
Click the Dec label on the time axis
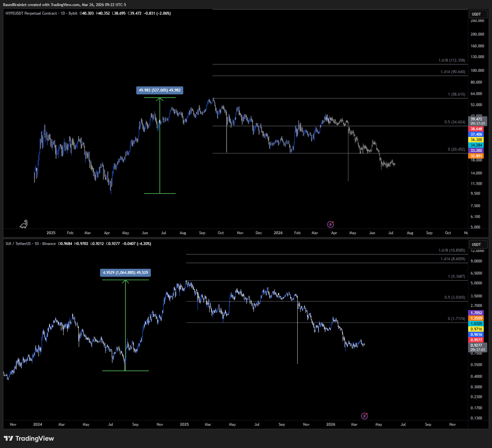point(258,233)
